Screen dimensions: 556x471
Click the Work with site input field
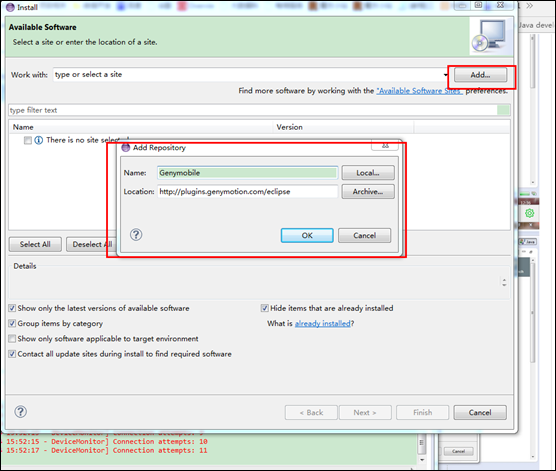click(x=248, y=75)
